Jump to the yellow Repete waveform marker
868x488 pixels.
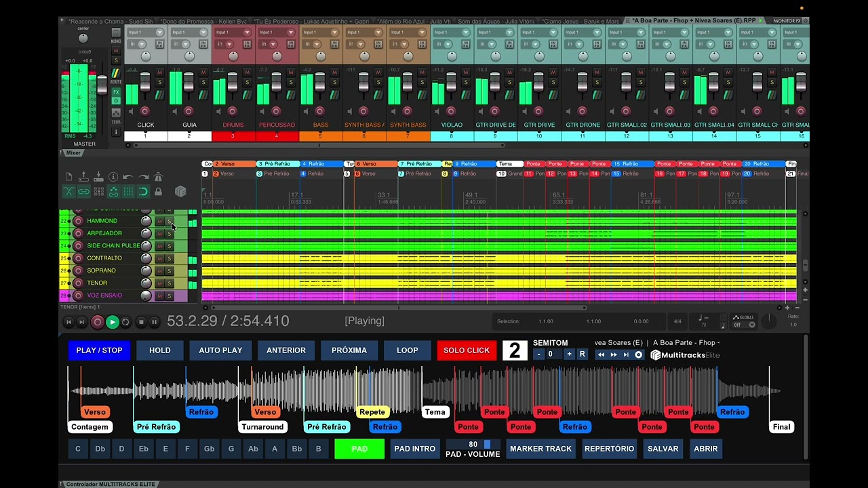coord(372,412)
